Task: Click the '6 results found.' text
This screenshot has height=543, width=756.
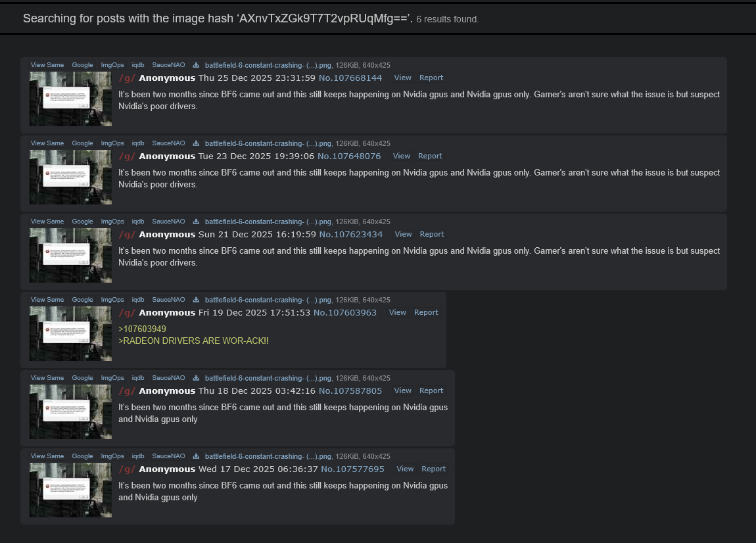Action: [448, 19]
